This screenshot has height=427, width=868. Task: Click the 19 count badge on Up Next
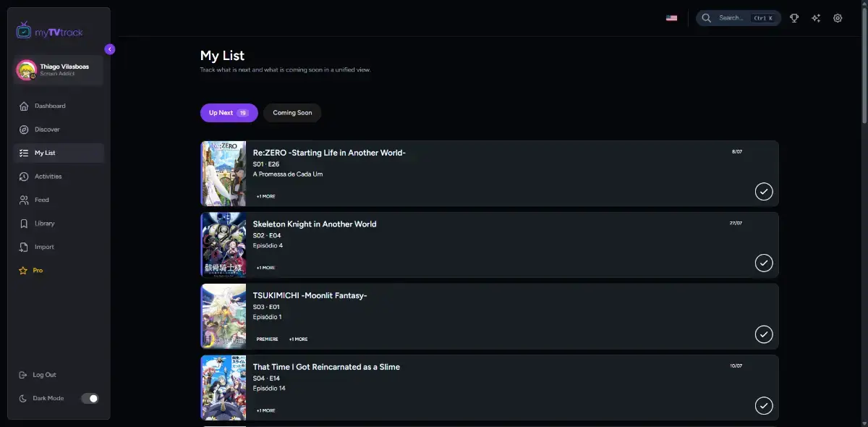coord(243,113)
